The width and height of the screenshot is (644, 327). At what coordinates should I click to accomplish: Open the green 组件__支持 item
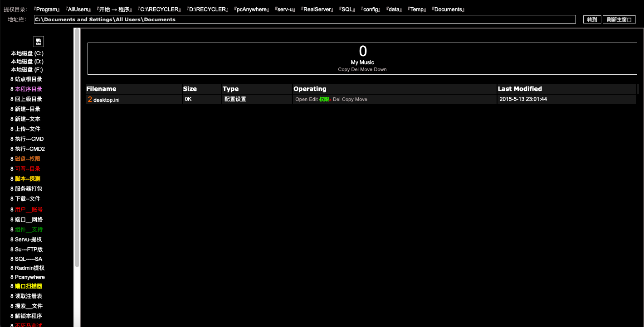(x=29, y=230)
